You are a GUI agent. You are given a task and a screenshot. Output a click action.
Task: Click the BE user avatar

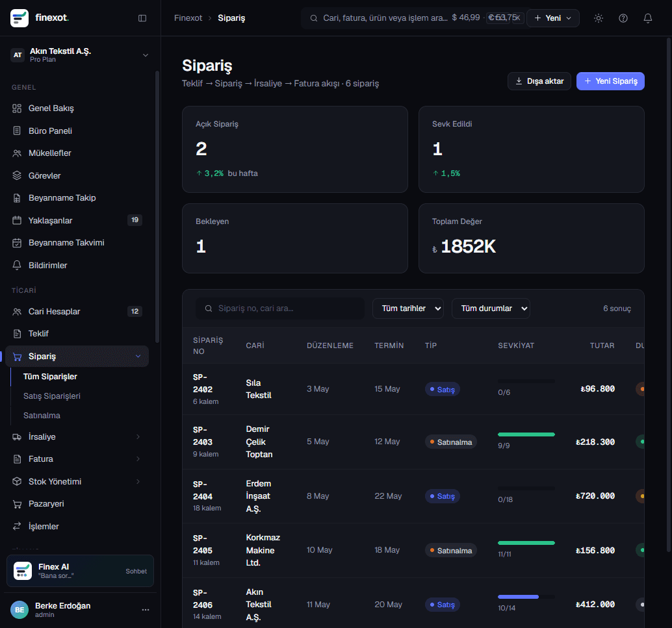(19, 610)
